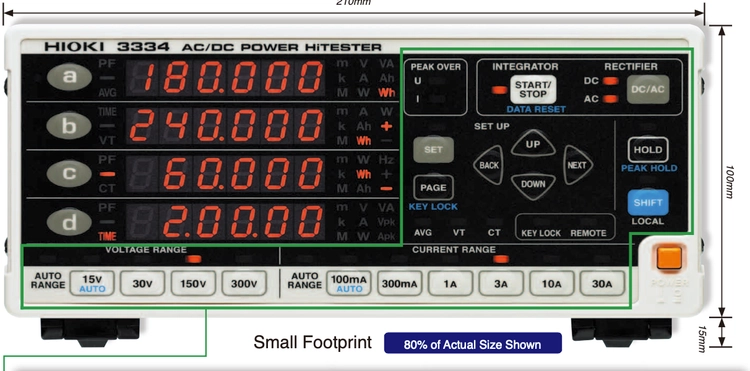Click the AVG status indicator label
750x371 pixels.
pos(423,233)
